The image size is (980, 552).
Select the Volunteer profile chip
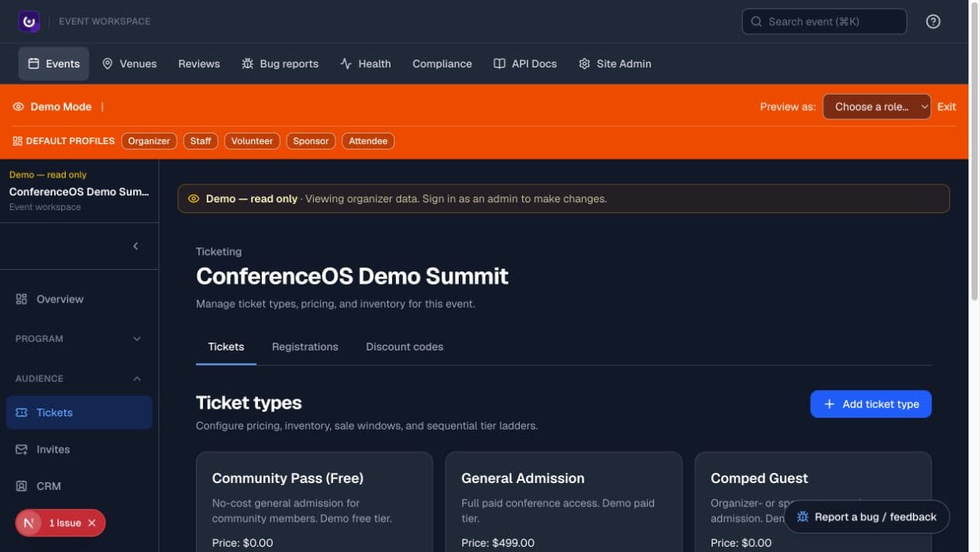[252, 141]
